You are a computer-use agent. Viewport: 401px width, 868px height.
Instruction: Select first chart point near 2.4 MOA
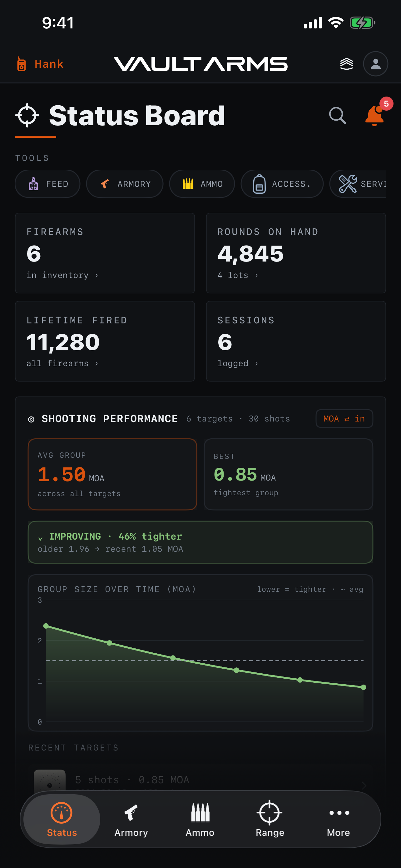tap(46, 626)
